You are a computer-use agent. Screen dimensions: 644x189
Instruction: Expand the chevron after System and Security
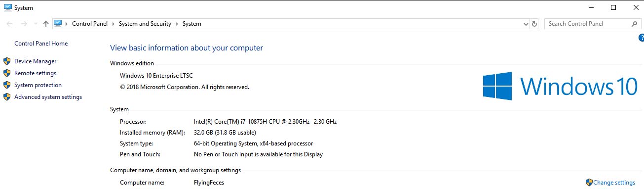(177, 24)
